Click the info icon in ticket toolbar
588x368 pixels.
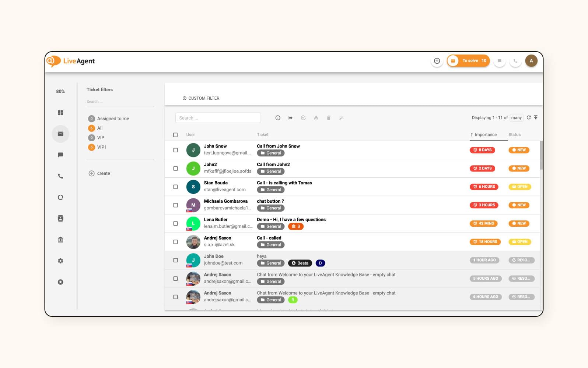[x=278, y=118]
